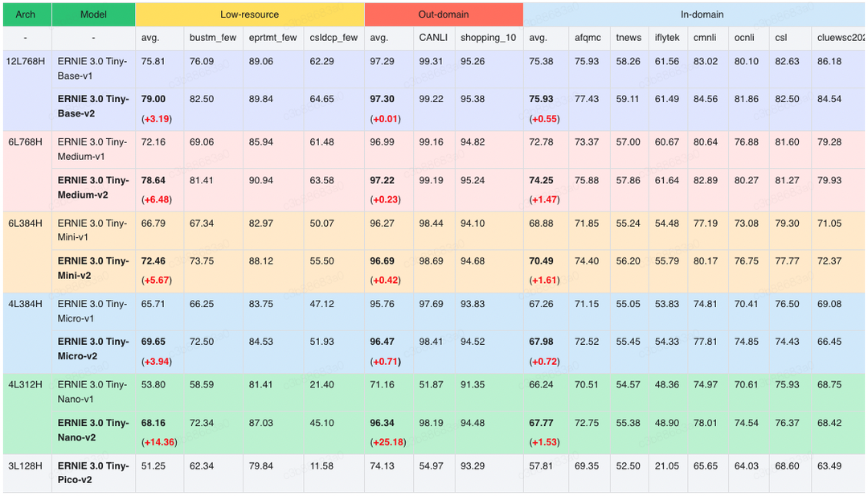Click the red +0.55 improvement value
Viewport: 868px width, 496px height.
point(544,119)
